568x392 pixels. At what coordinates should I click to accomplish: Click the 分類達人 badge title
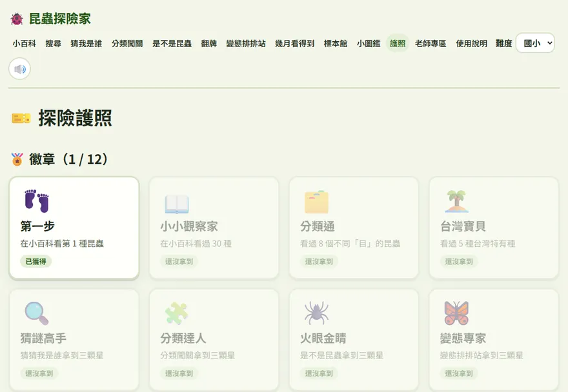[183, 338]
